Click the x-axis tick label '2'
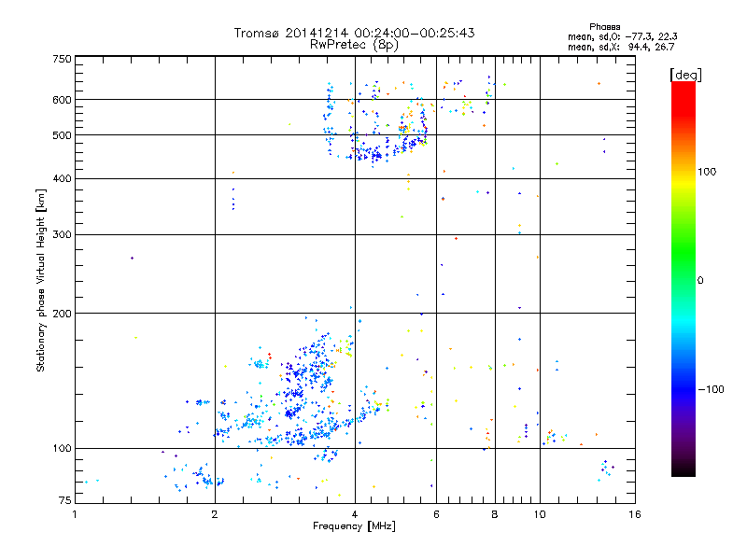Viewport: 747px width, 560px height. (x=215, y=514)
